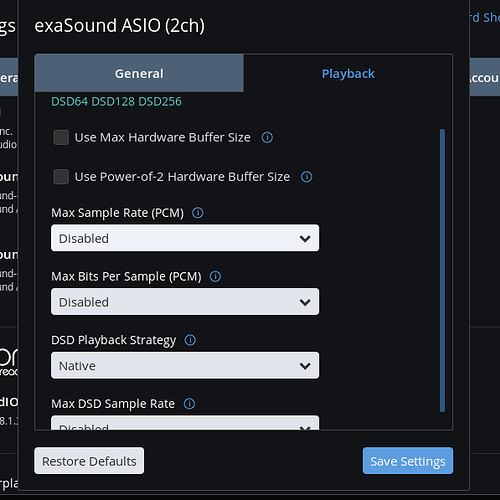
Task: Click the Max Sample Rate (PCM) label
Action: tap(117, 213)
